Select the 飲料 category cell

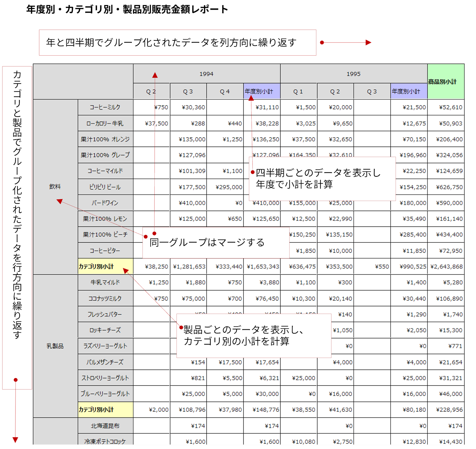click(55, 187)
